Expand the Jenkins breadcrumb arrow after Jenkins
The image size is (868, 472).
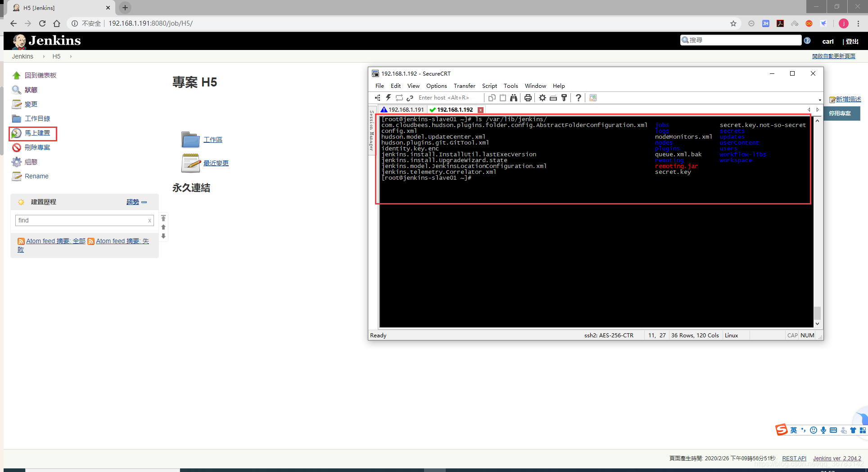tap(44, 57)
